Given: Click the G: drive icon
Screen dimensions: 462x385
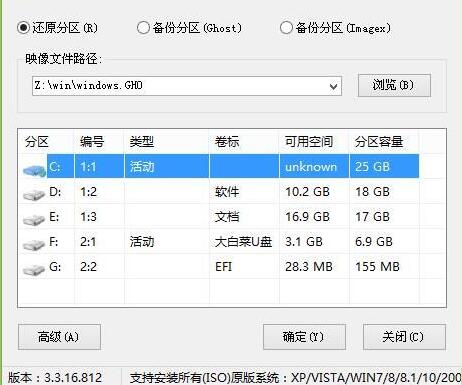Looking at the screenshot, I should click(34, 269).
